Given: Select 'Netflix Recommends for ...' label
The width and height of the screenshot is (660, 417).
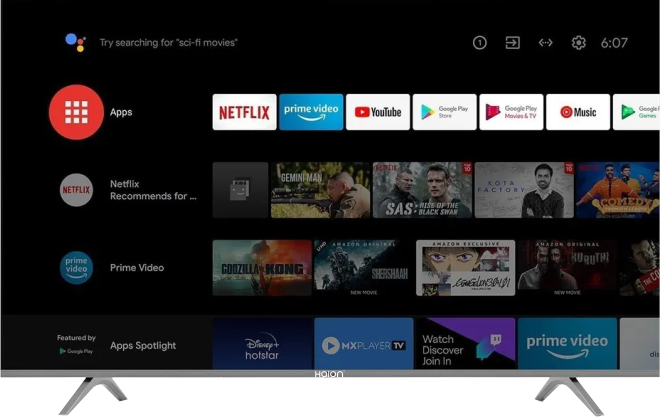Looking at the screenshot, I should click(153, 190).
